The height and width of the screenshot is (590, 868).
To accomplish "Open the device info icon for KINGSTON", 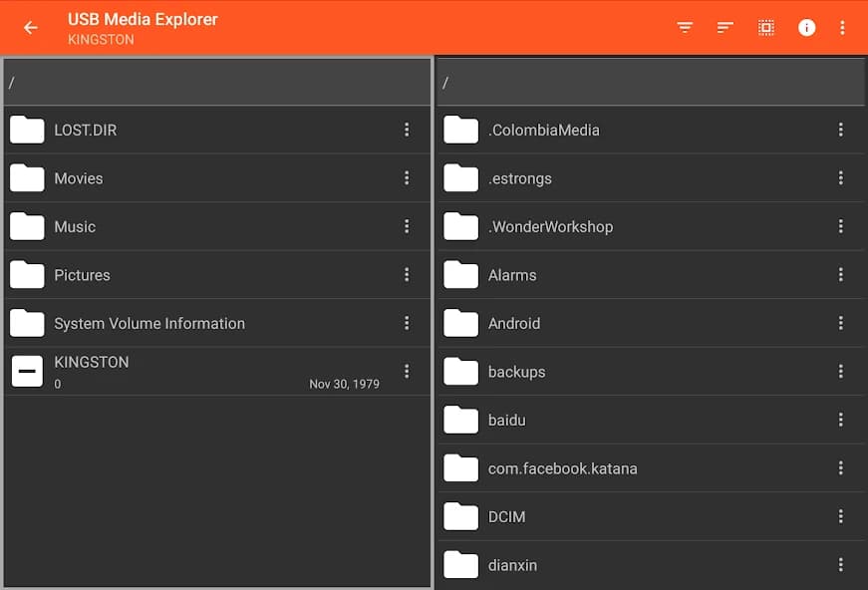I will pos(807,27).
